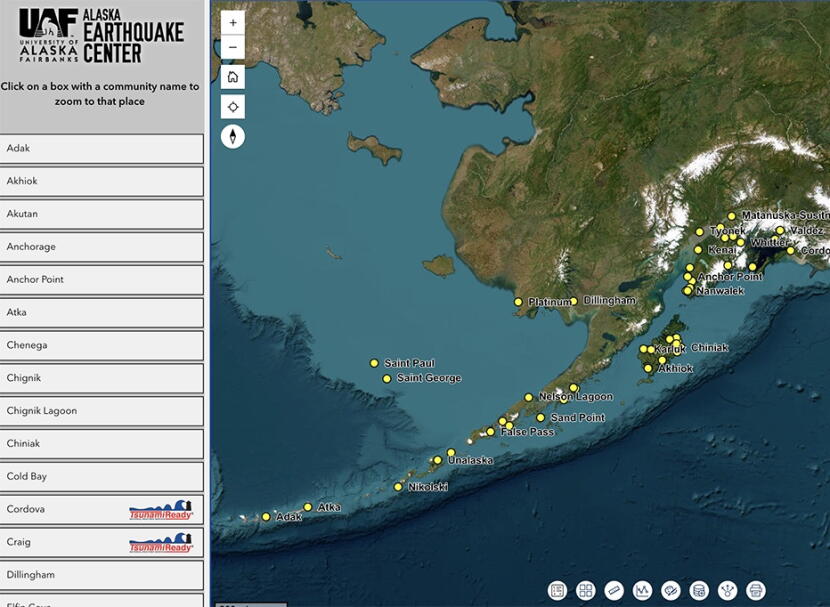The width and height of the screenshot is (830, 607).
Task: Select the Dillingham list box
Action: [x=101, y=575]
